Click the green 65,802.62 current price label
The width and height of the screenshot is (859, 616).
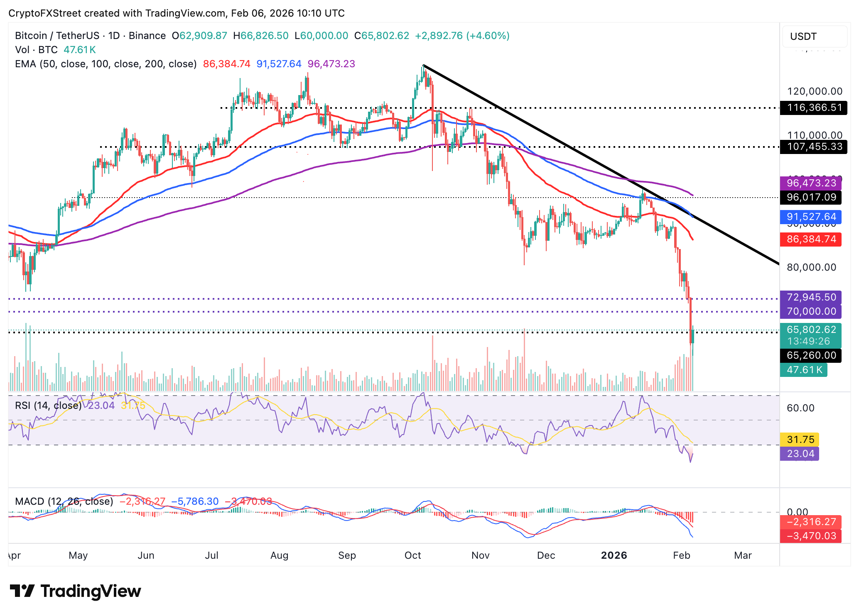click(810, 330)
